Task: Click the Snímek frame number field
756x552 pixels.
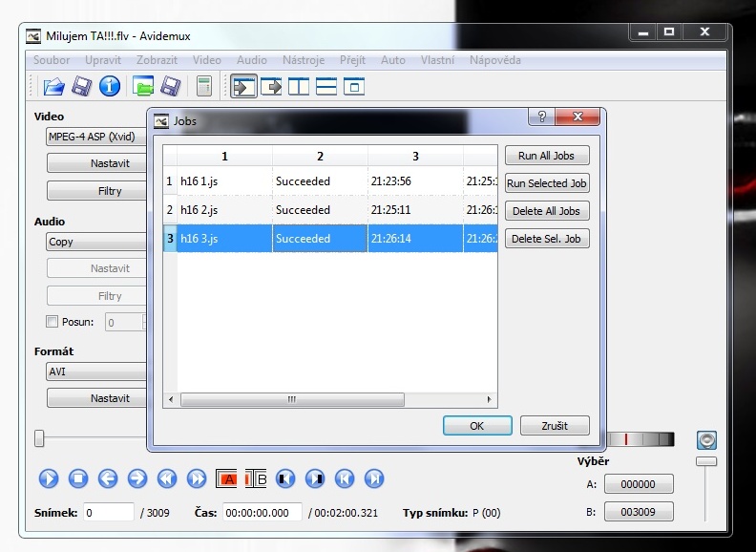Action: 109,513
